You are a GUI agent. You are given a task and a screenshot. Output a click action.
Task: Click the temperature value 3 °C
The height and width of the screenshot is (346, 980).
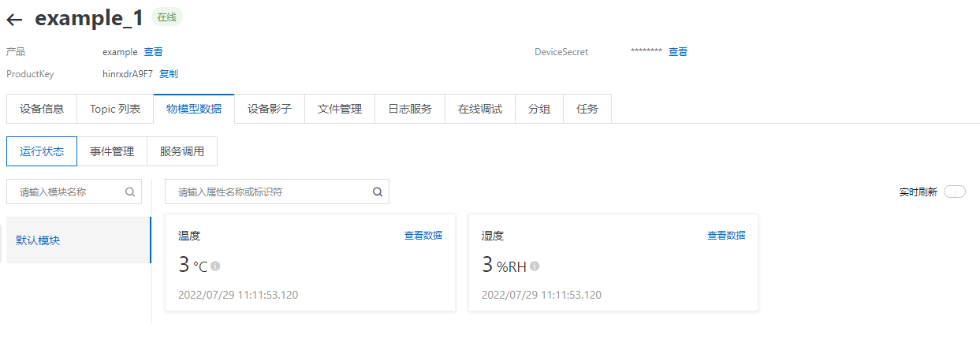click(193, 266)
